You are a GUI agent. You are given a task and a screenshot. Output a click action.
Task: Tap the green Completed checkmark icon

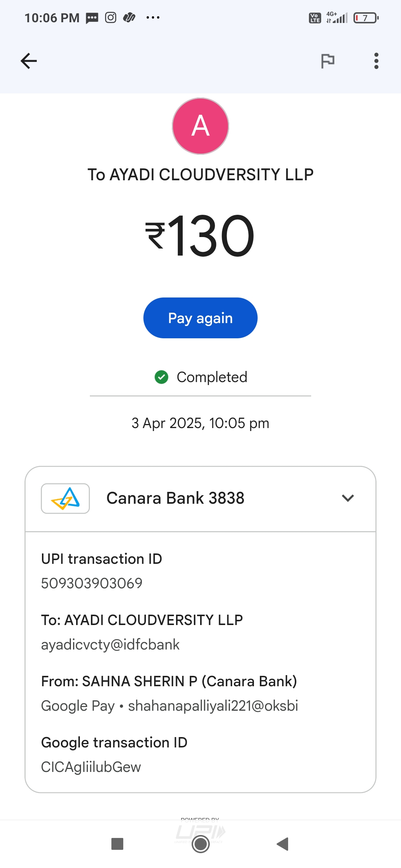(162, 377)
